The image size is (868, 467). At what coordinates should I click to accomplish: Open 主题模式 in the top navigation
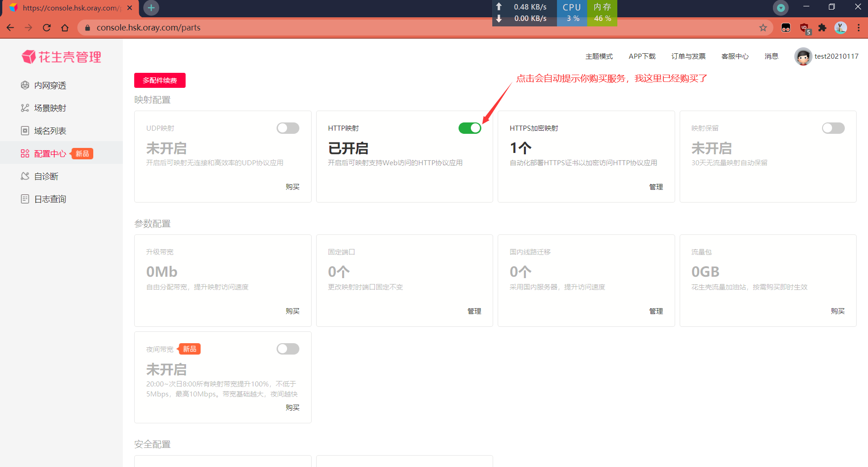click(x=599, y=56)
